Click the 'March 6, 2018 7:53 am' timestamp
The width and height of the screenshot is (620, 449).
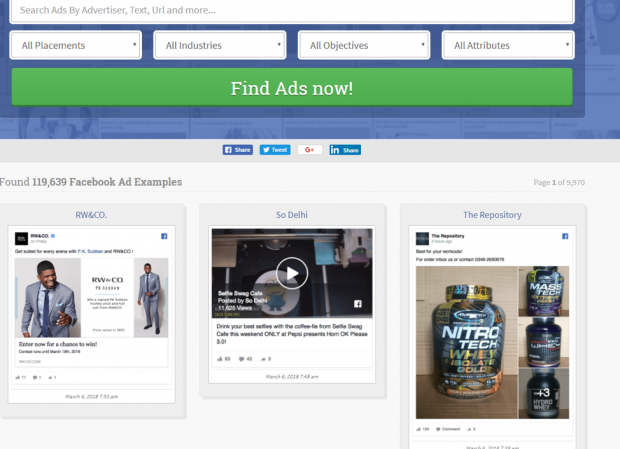91,396
